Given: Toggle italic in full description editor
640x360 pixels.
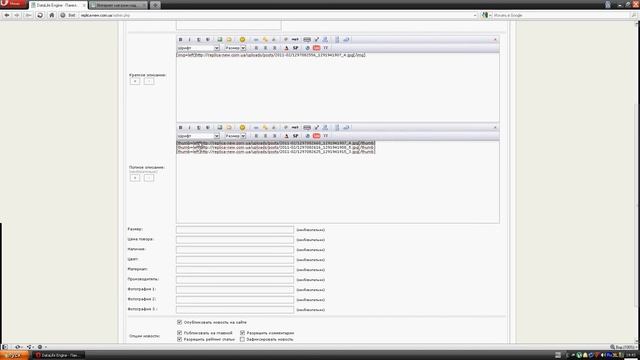Looking at the screenshot, I should pos(189,128).
